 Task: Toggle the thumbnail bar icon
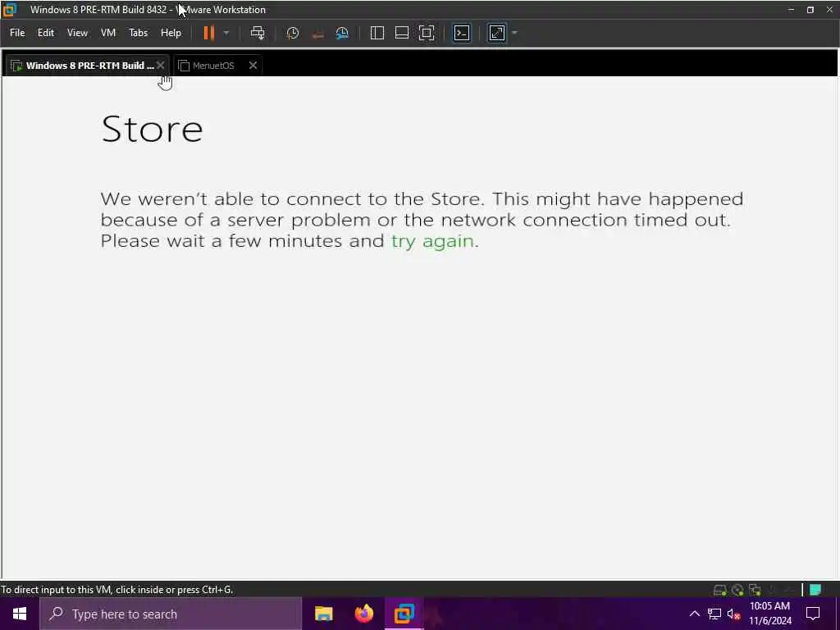tap(402, 33)
